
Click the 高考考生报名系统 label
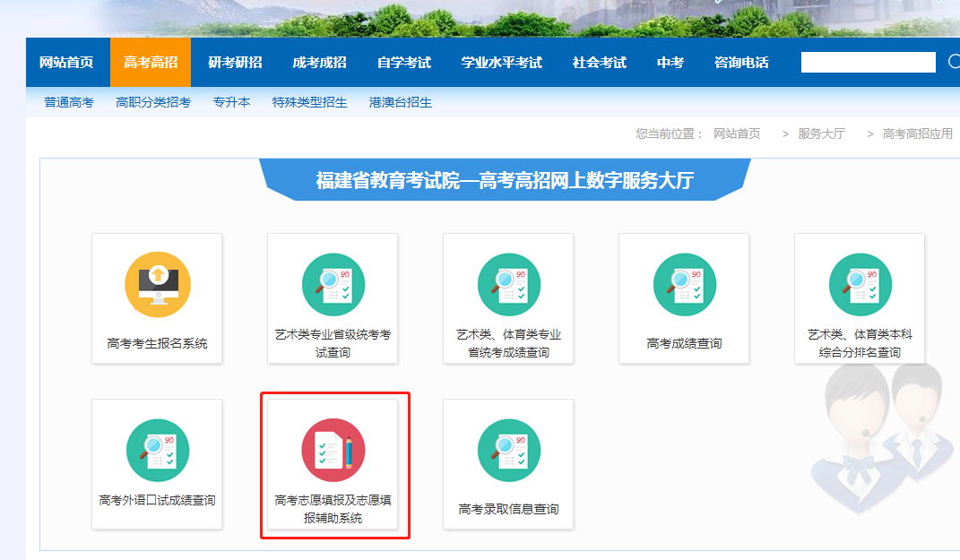pyautogui.click(x=158, y=343)
